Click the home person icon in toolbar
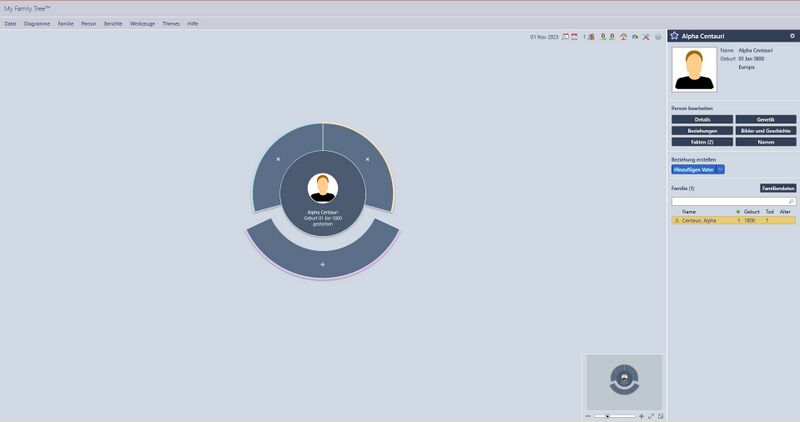 (x=623, y=37)
